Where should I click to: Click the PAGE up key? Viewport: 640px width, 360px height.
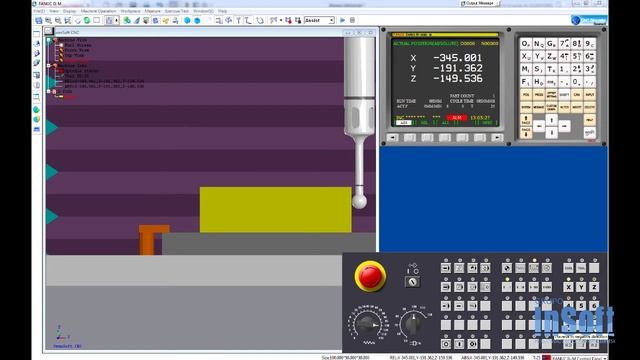point(526,120)
